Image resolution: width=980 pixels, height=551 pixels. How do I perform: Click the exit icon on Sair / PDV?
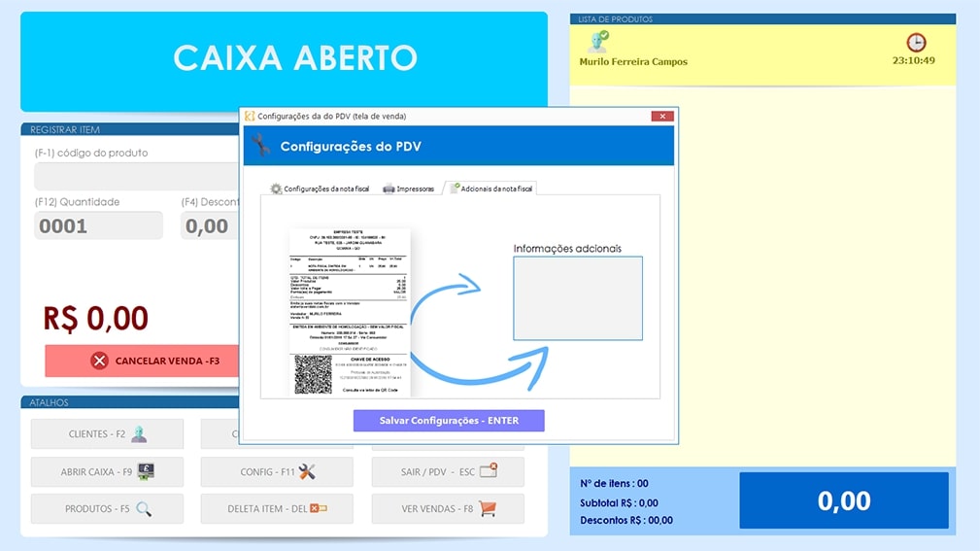489,471
